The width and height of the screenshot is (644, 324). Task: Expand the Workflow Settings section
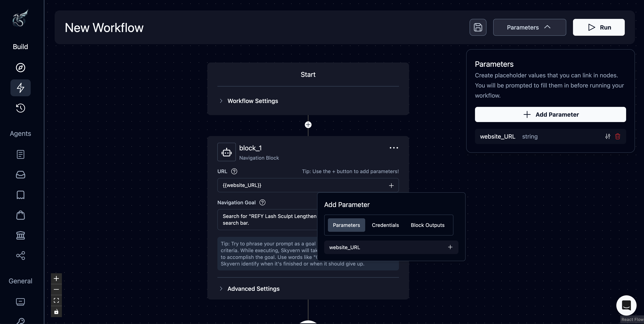coord(253,101)
